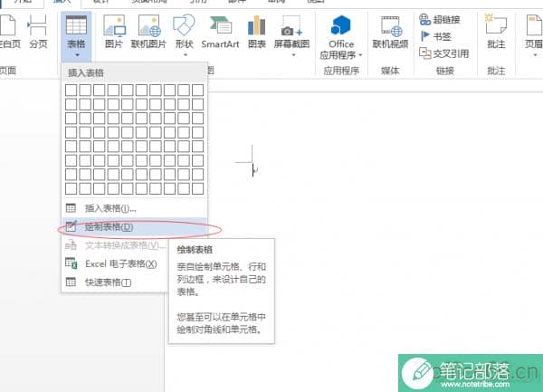Click the bottom-right cell of table grid
The width and height of the screenshot is (543, 392).
click(197, 188)
